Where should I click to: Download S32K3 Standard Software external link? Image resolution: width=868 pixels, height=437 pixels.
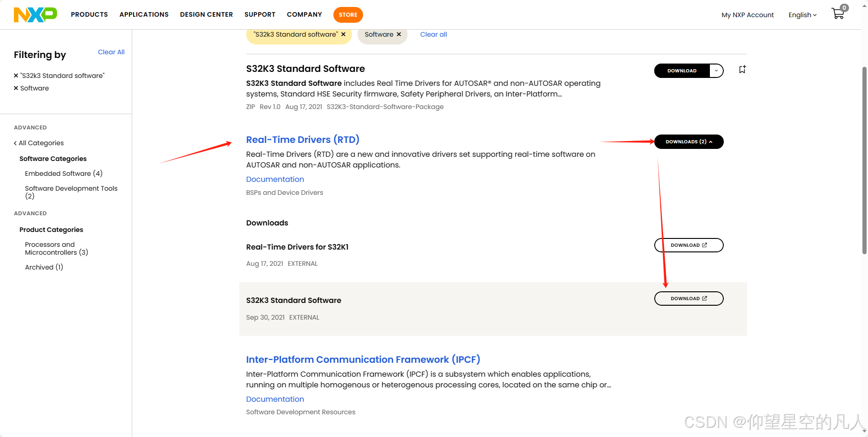pyautogui.click(x=689, y=298)
